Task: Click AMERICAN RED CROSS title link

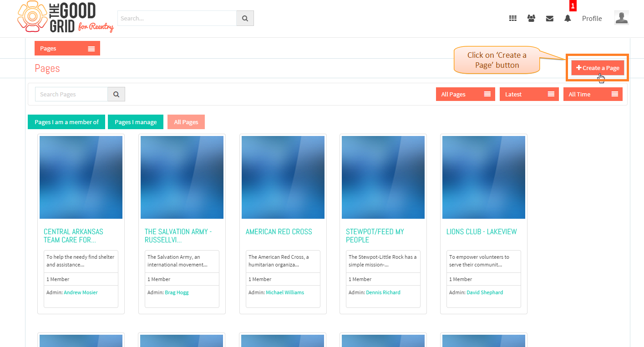Action: (x=279, y=231)
